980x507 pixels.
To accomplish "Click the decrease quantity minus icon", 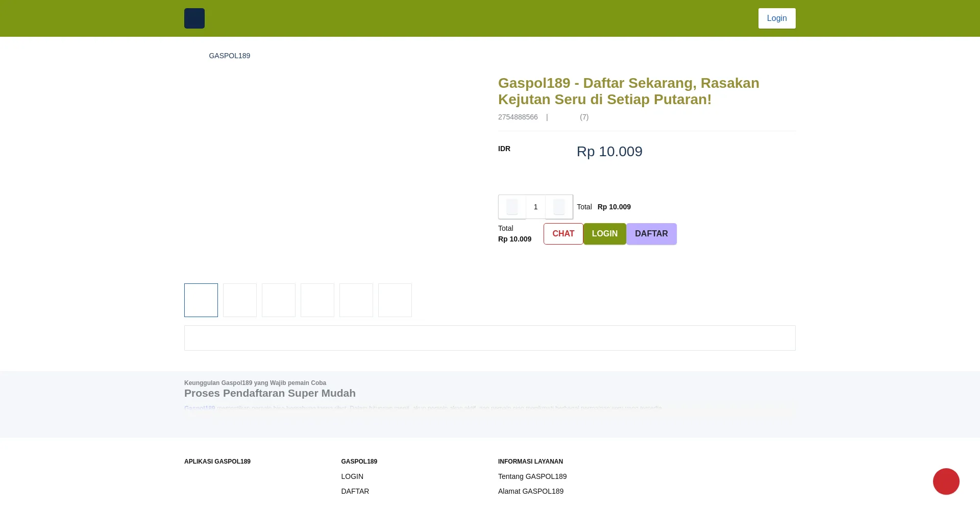I will [512, 207].
